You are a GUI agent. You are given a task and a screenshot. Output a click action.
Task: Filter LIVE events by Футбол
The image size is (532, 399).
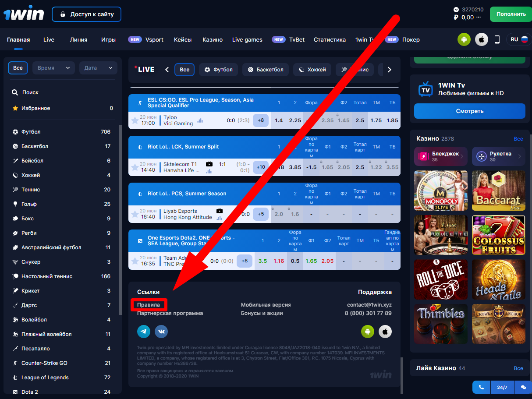(218, 70)
